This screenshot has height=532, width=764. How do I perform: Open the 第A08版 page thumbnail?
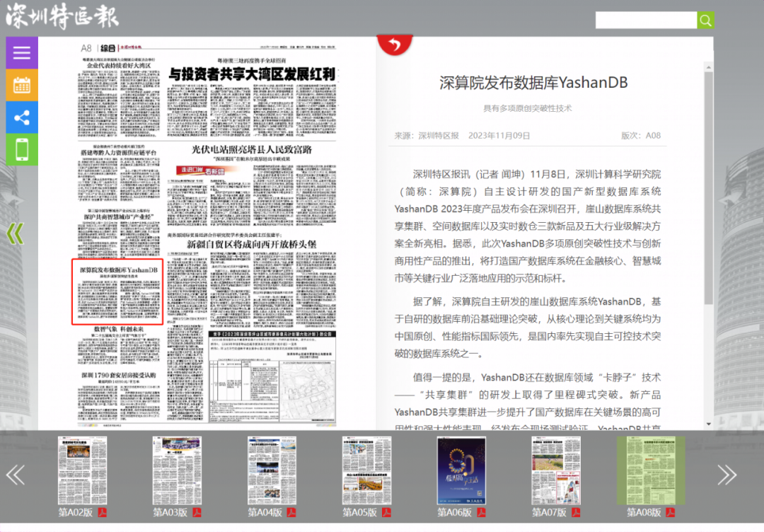pyautogui.click(x=651, y=470)
